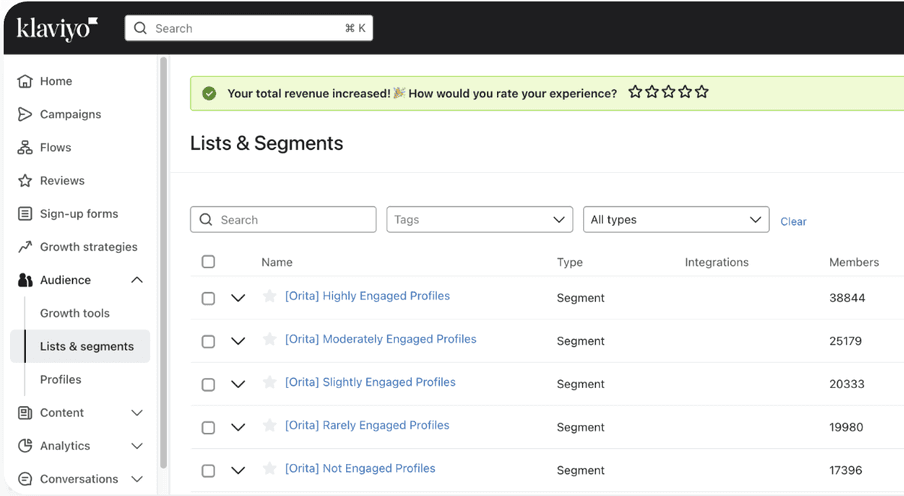Click the Sign-up forms icon
Image resolution: width=904 pixels, height=496 pixels.
point(25,214)
